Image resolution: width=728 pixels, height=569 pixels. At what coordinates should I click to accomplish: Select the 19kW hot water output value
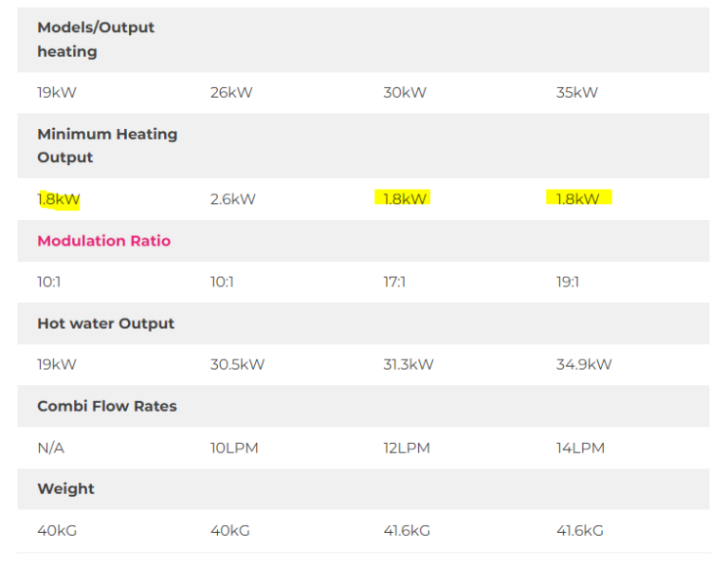tap(57, 364)
